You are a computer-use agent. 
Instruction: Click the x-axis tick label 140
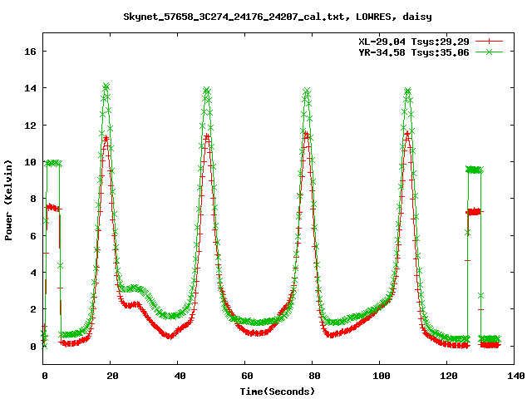(x=515, y=376)
